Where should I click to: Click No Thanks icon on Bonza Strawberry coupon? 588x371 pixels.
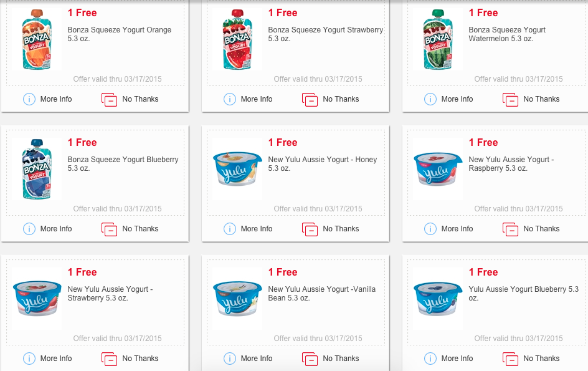pyautogui.click(x=310, y=100)
